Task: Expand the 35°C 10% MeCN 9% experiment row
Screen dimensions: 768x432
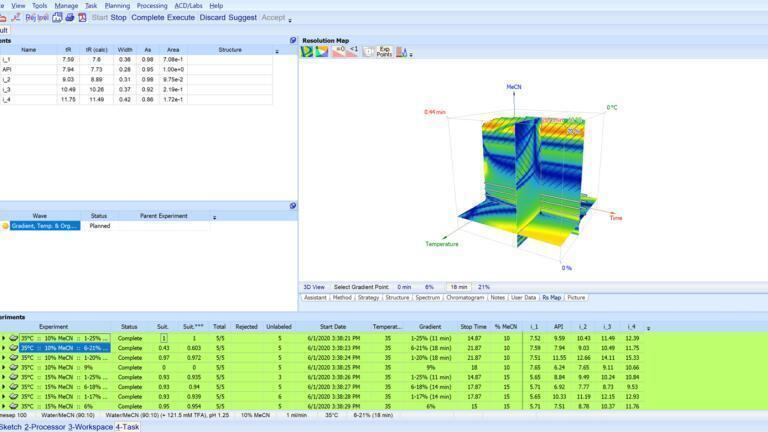Action: [3, 367]
